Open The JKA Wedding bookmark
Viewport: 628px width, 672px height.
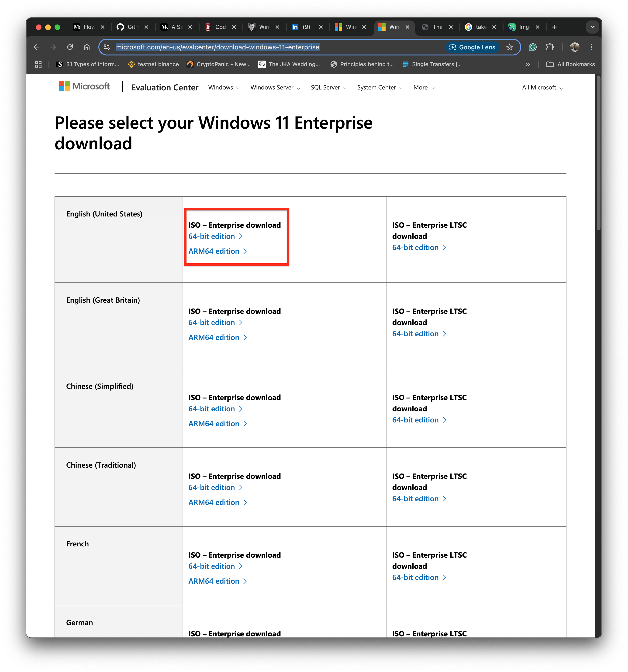(289, 64)
